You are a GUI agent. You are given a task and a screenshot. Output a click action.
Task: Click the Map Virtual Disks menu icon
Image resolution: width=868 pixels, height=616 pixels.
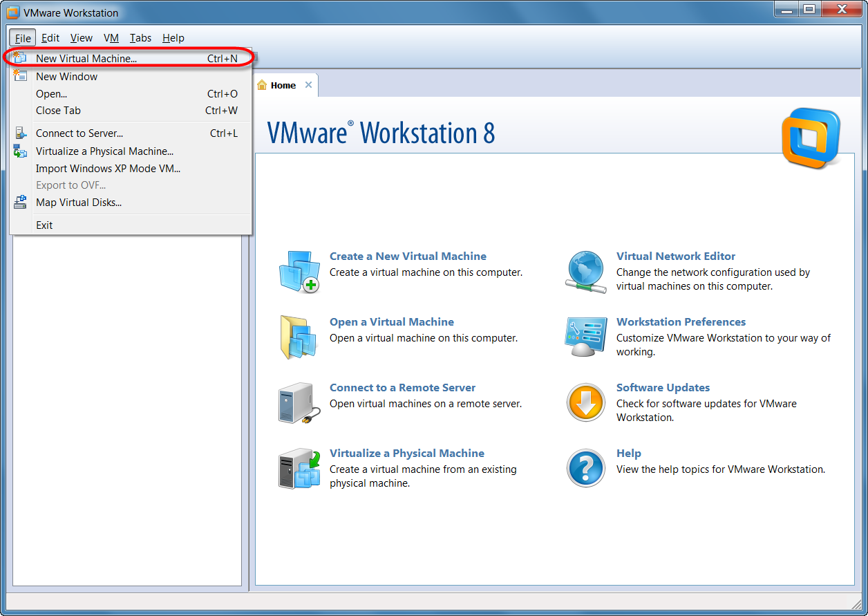[20, 203]
